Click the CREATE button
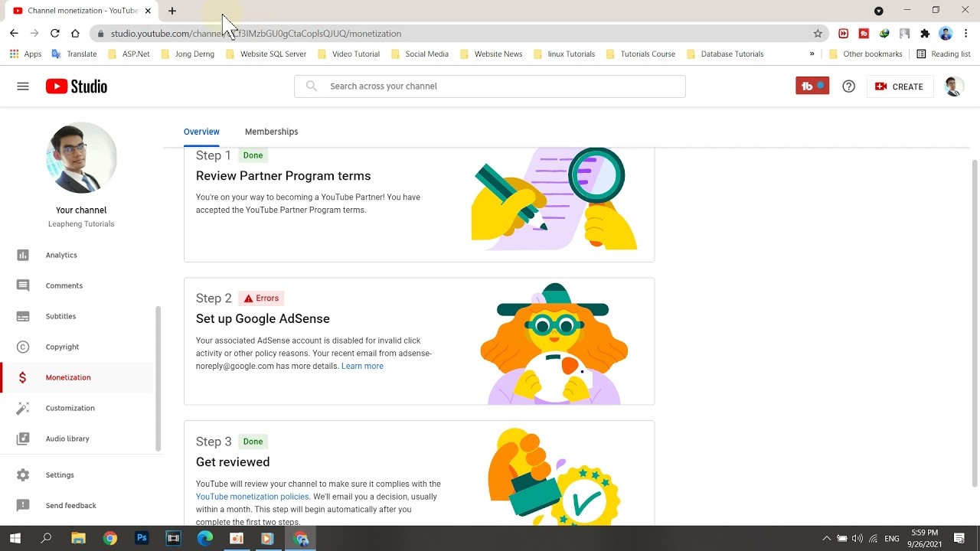Viewport: 980px width, 551px height. (x=900, y=86)
